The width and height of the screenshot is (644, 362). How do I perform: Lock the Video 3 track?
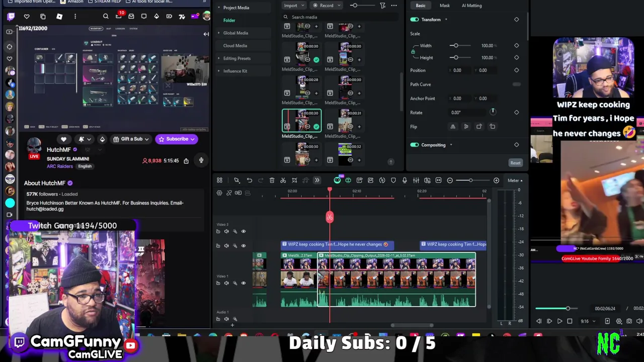point(218,231)
